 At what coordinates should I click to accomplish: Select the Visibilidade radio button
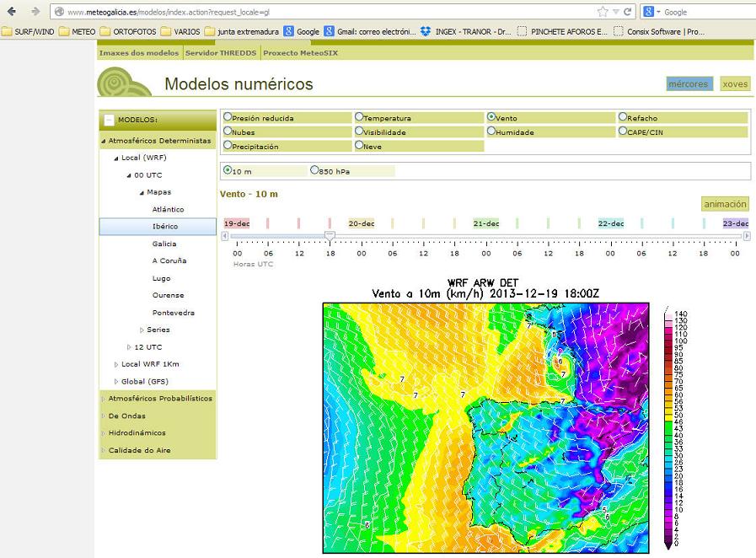coord(359,131)
